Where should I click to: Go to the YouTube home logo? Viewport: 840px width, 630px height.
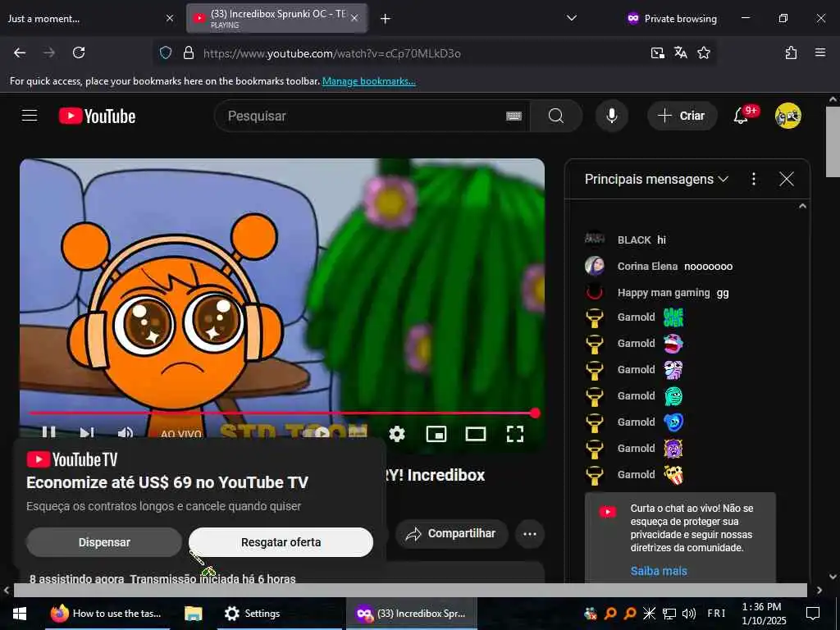coord(97,116)
